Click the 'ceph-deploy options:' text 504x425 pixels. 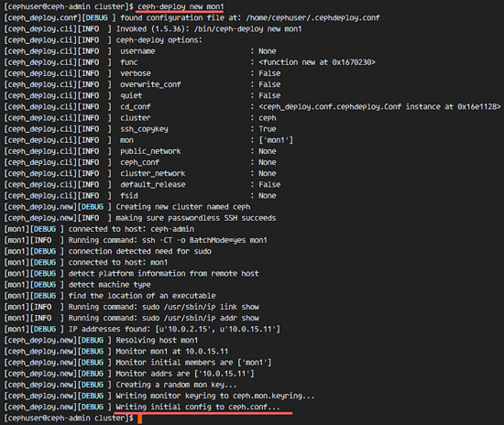tap(159, 40)
